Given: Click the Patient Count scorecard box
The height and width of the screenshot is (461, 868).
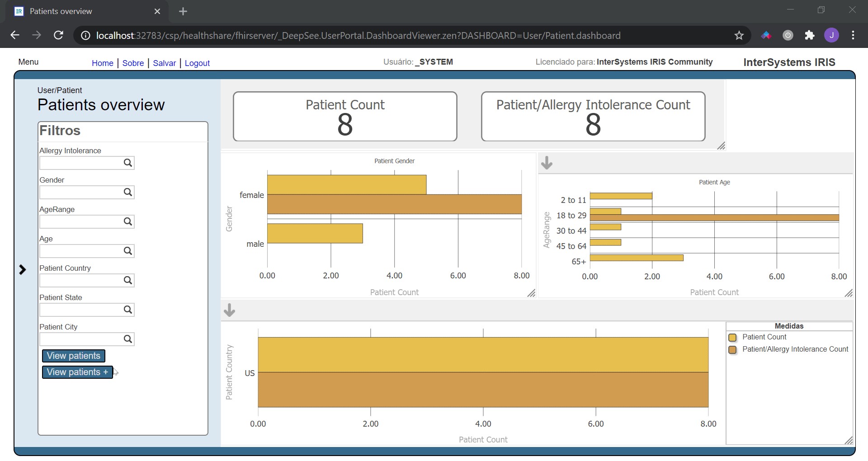Looking at the screenshot, I should pyautogui.click(x=345, y=117).
